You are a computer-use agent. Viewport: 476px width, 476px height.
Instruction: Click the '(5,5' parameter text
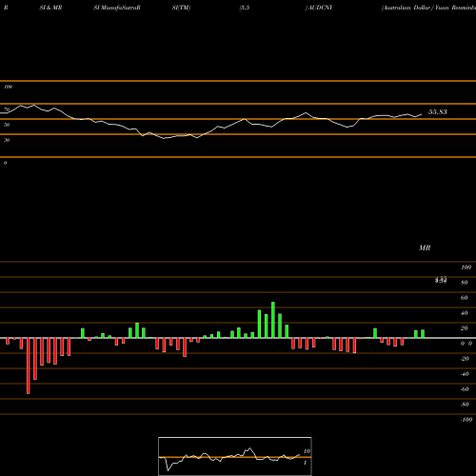[245, 8]
